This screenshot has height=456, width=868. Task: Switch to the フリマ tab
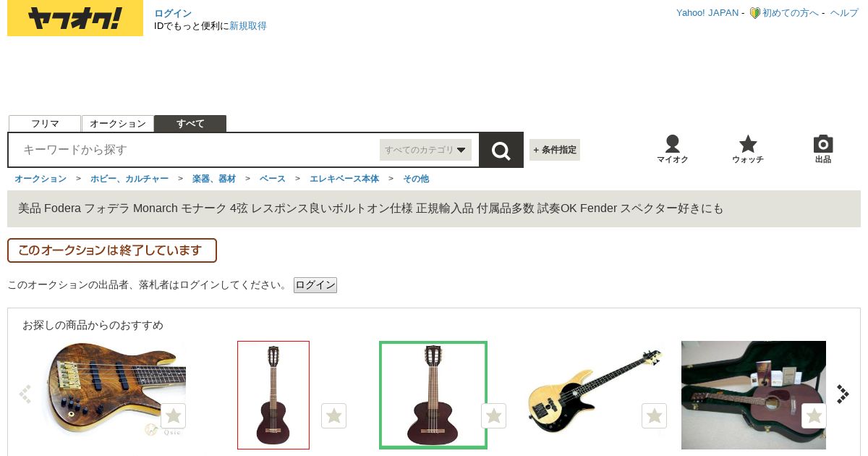click(45, 124)
